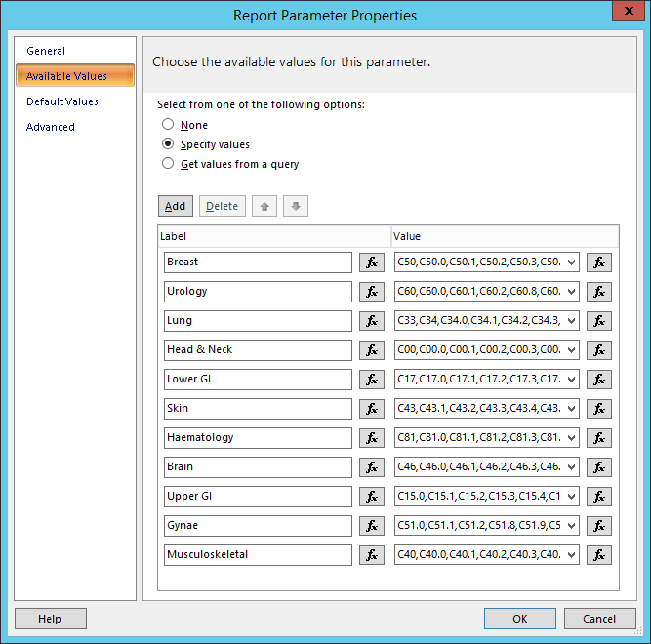Edit the Haematology label field
This screenshot has width=651, height=644.
[258, 438]
